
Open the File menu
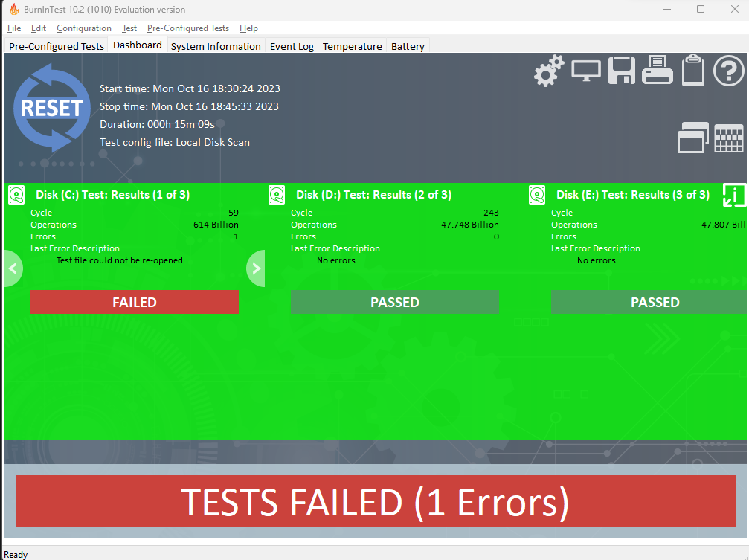point(14,28)
